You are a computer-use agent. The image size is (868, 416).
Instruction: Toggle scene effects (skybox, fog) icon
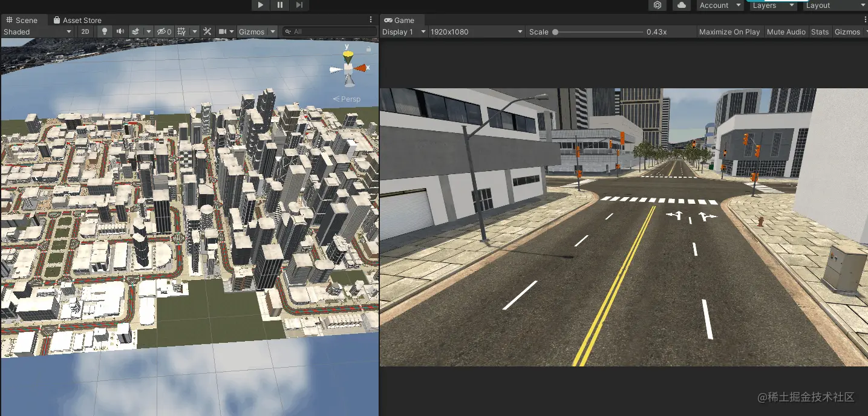(x=136, y=31)
